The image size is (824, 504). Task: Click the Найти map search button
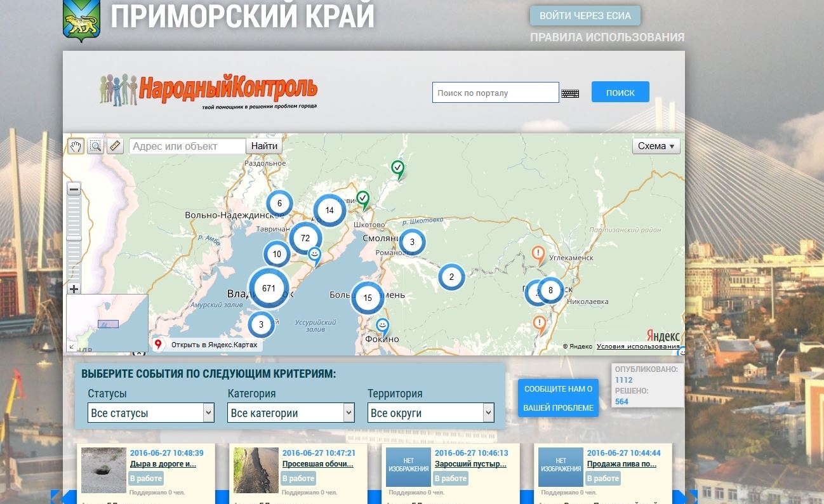coord(264,146)
